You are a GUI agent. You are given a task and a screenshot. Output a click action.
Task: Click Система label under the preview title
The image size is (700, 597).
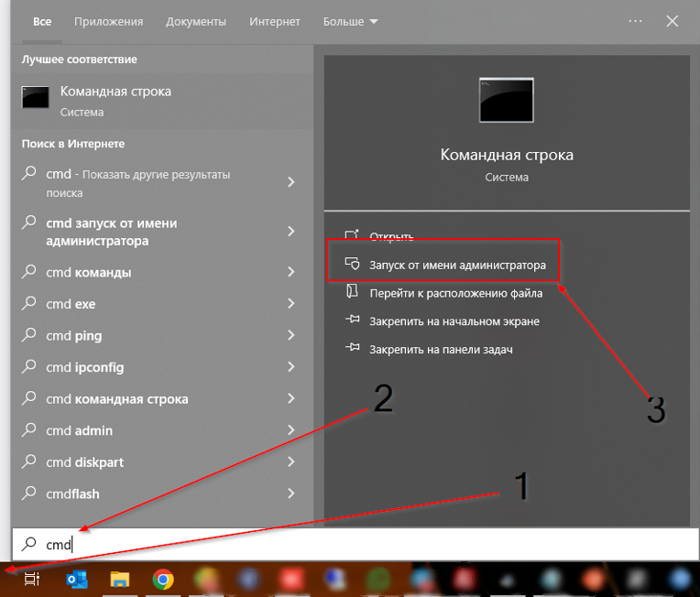[x=507, y=177]
